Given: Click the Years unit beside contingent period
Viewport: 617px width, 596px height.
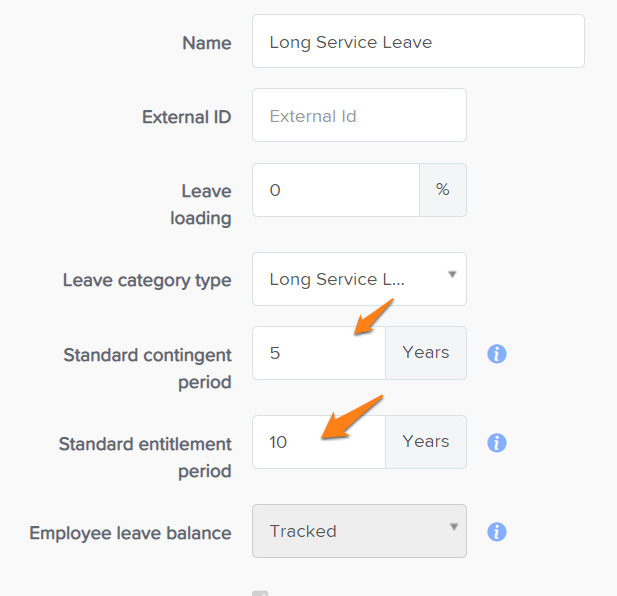Looking at the screenshot, I should [x=426, y=353].
